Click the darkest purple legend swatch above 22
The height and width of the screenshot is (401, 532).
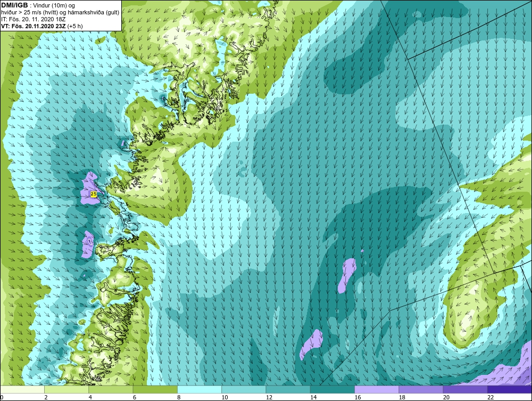tap(510, 389)
